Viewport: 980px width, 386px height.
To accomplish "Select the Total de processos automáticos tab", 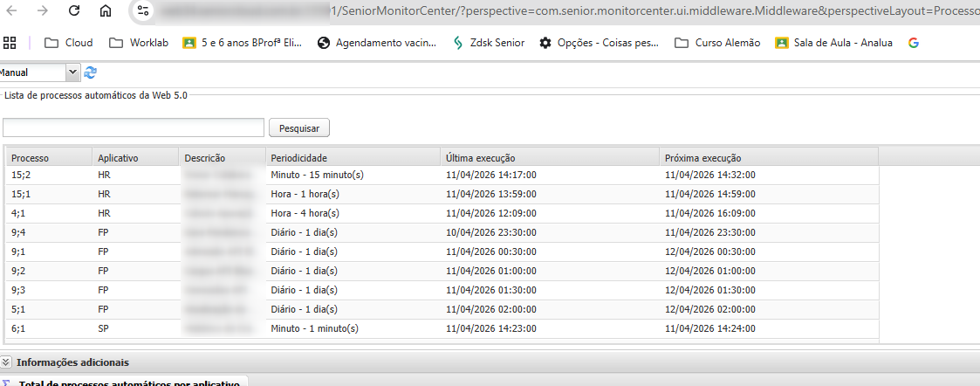I will tap(128, 383).
